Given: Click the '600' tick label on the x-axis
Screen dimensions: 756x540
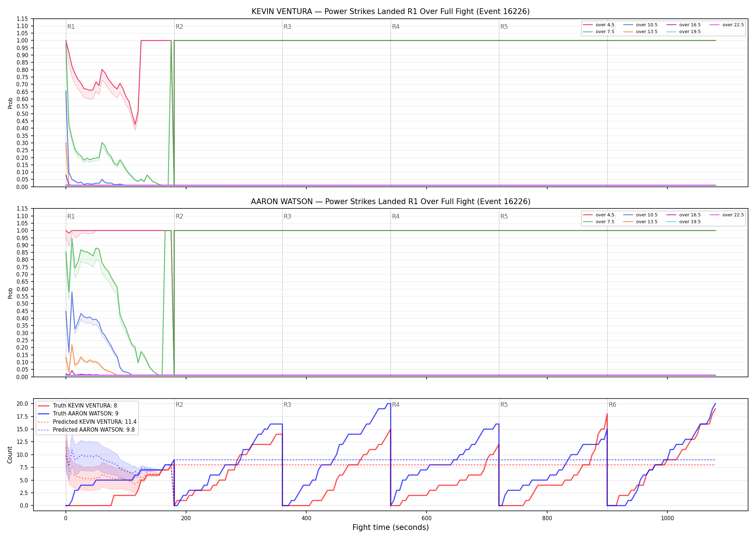Looking at the screenshot, I should (x=427, y=518).
